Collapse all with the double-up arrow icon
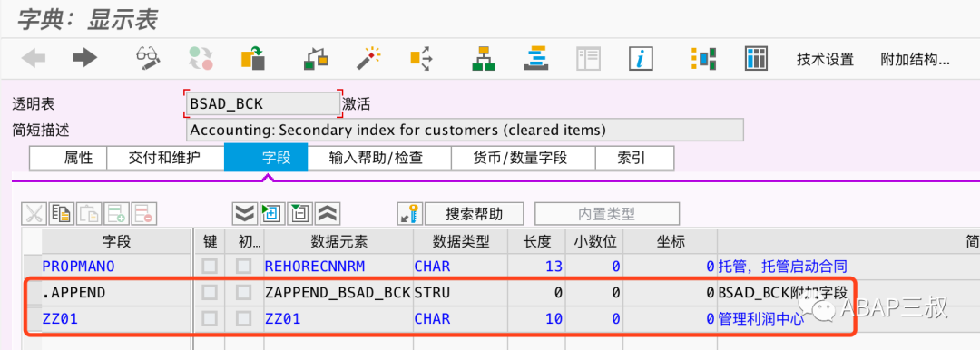Image resolution: width=980 pixels, height=350 pixels. 327,214
